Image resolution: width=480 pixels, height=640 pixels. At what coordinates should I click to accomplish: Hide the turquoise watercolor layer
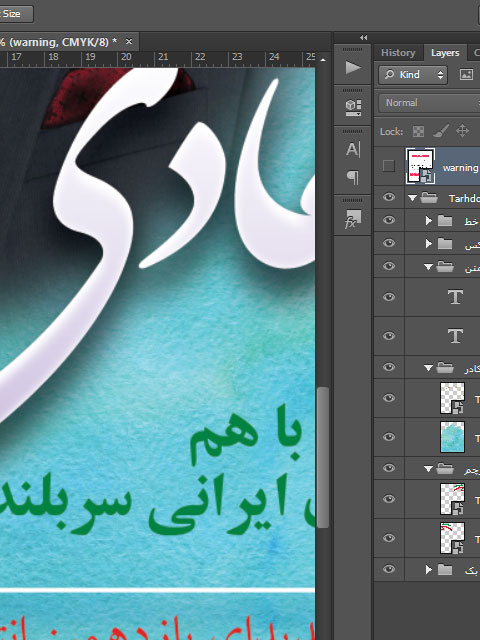pos(389,437)
